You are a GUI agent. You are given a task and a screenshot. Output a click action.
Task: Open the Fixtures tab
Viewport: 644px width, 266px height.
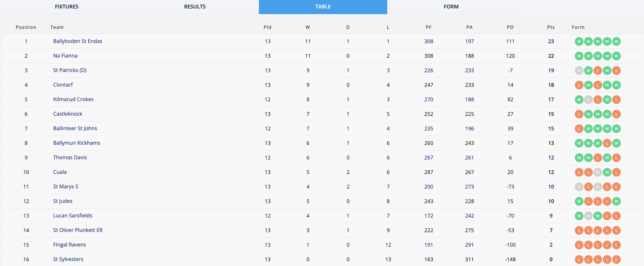66,7
